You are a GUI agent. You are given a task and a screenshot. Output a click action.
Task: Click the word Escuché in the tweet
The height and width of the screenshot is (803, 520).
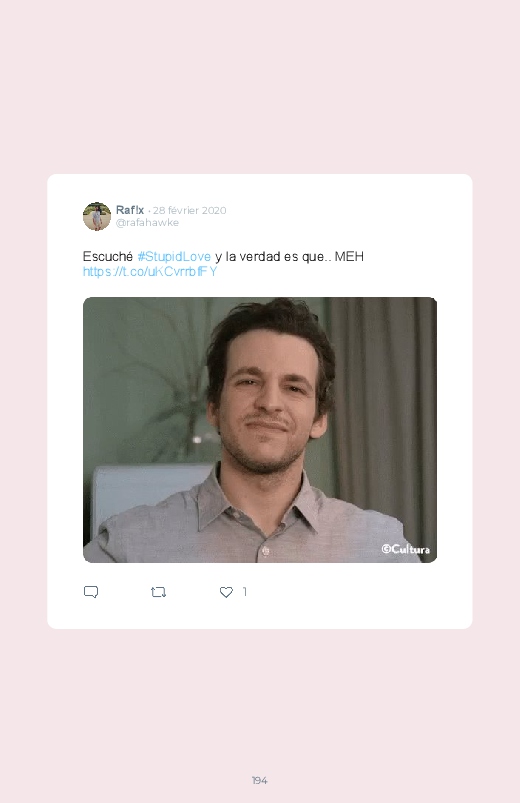coord(108,257)
